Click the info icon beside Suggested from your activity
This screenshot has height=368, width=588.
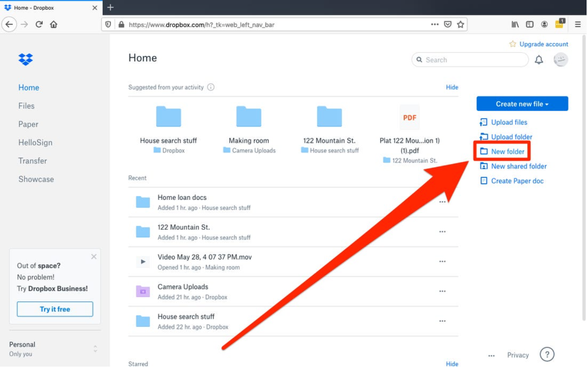point(211,87)
